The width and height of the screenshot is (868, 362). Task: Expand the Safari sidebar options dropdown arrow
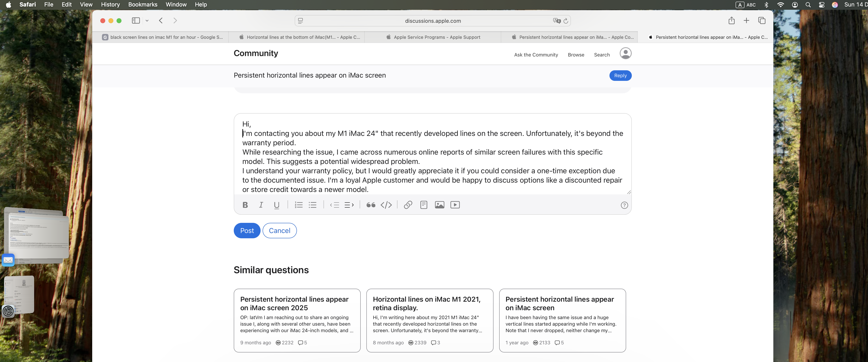click(x=147, y=21)
